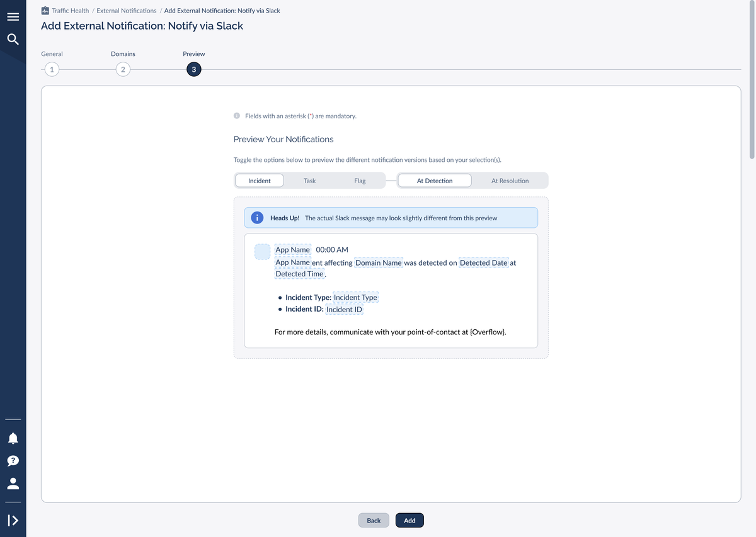This screenshot has width=756, height=537.
Task: Open the user profile icon
Action: coord(13,483)
